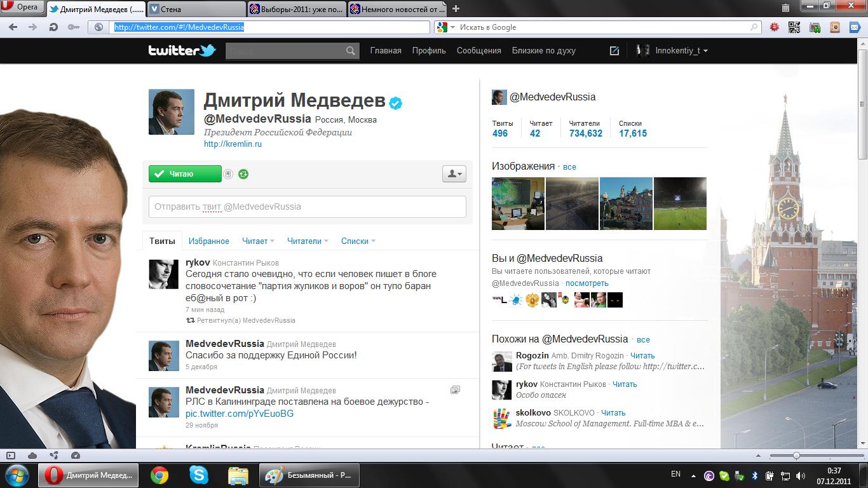Click the globe site-info icon in address bar

[98, 27]
